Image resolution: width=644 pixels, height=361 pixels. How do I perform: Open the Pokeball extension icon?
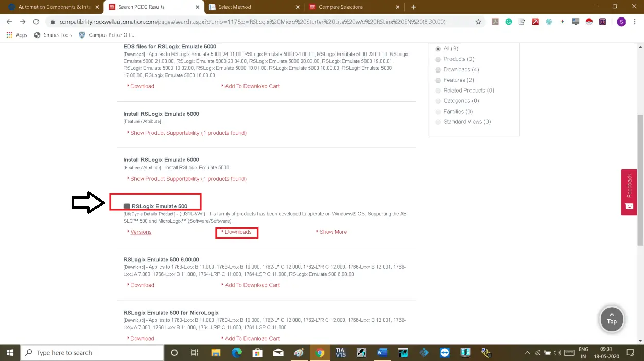point(589,22)
